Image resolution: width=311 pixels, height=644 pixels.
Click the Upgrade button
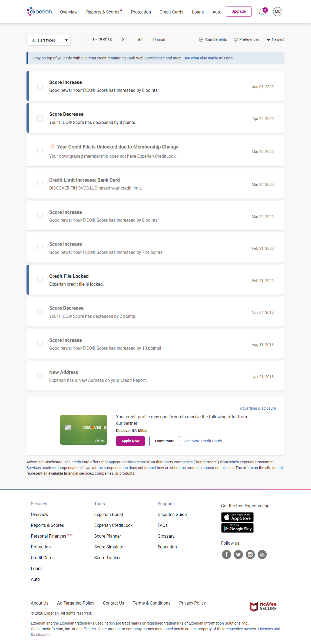point(239,12)
